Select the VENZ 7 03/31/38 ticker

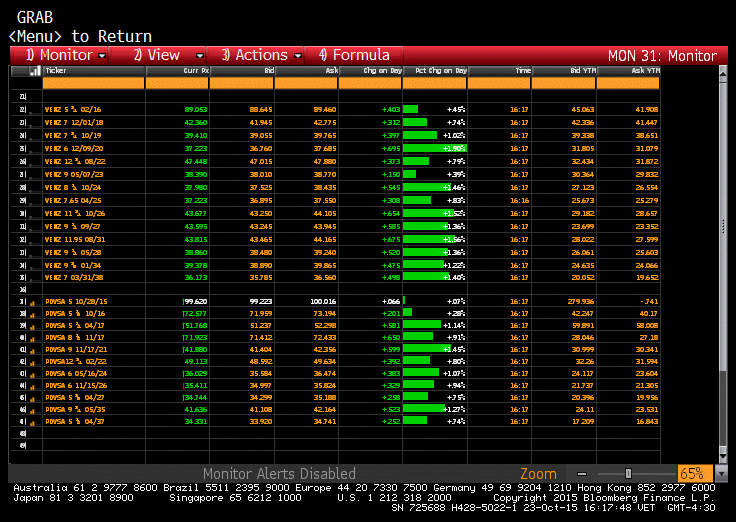[x=74, y=277]
